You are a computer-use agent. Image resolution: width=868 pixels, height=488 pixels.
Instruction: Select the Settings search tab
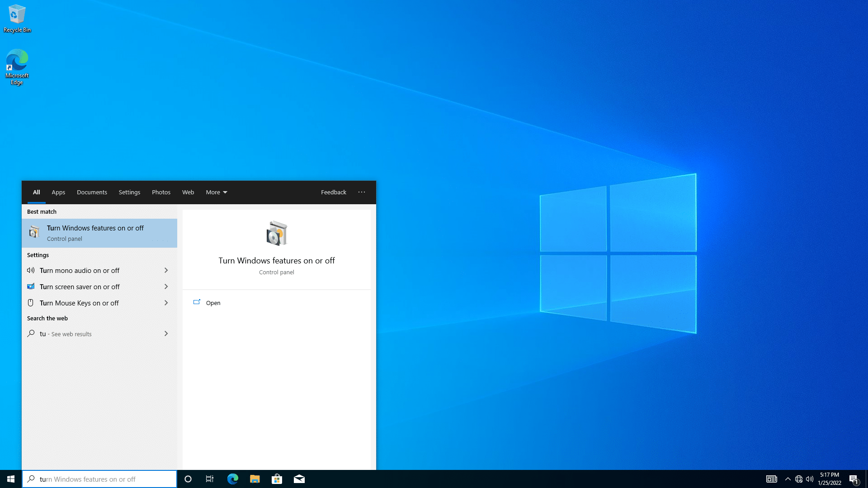(129, 192)
